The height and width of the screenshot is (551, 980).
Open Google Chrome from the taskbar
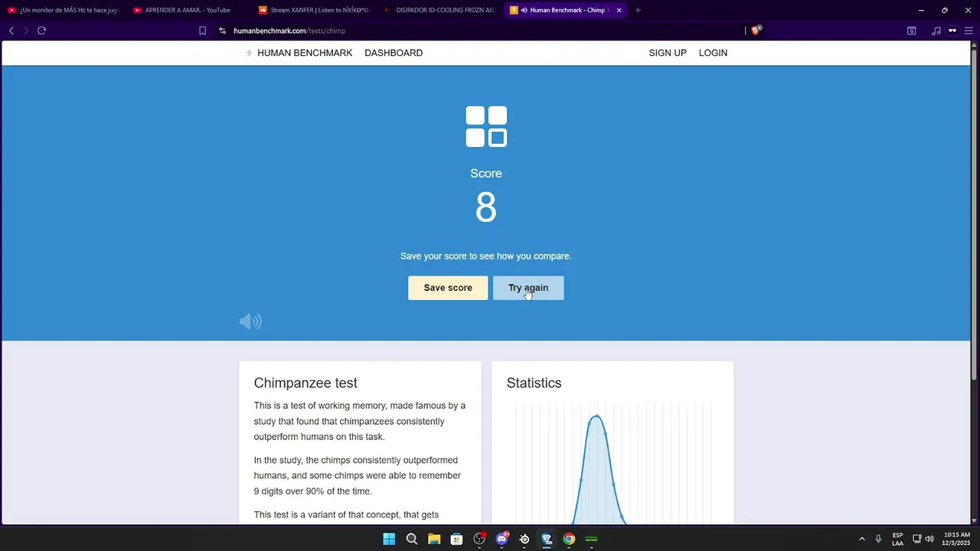[x=569, y=539]
